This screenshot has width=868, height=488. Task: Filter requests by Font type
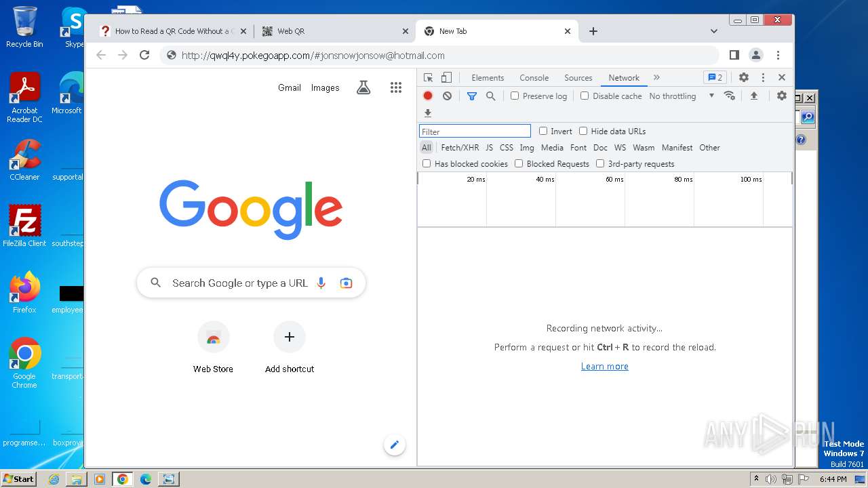[x=578, y=147]
